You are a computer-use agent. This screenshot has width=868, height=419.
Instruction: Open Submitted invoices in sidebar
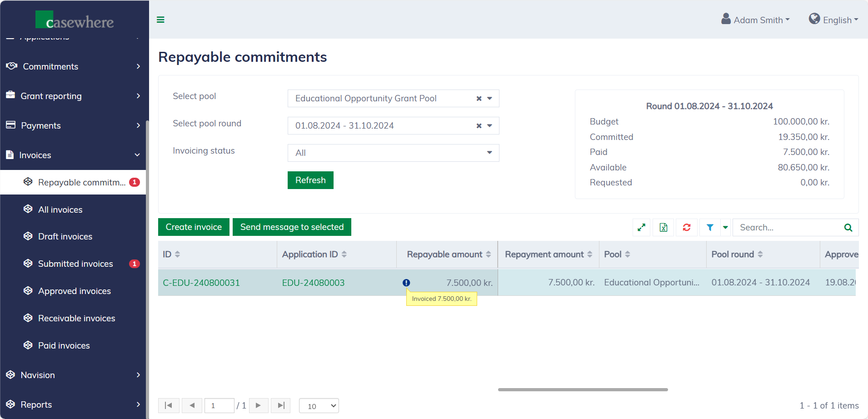(x=75, y=264)
